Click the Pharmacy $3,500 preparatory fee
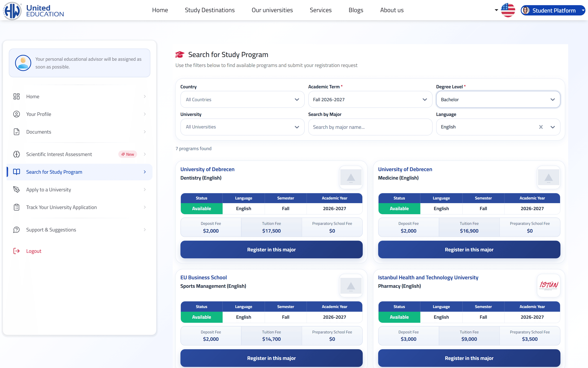Image resolution: width=588 pixels, height=368 pixels. click(x=530, y=339)
